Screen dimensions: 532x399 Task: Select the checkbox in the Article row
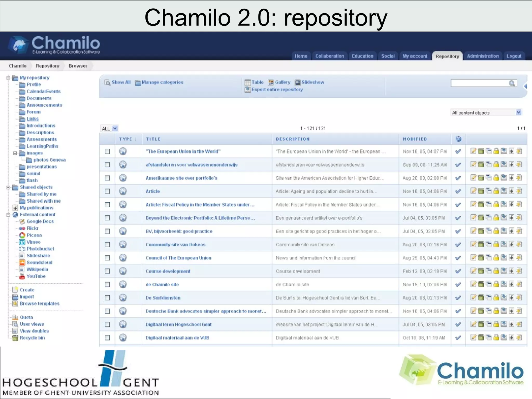[x=107, y=191]
